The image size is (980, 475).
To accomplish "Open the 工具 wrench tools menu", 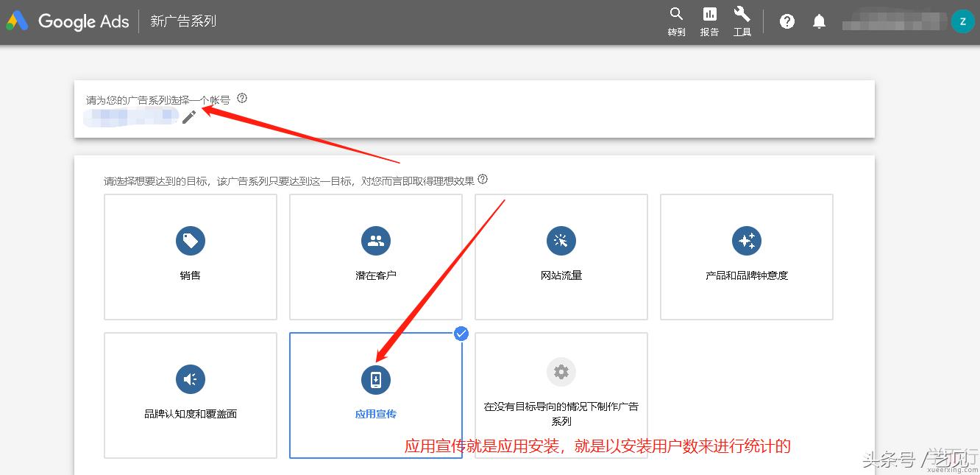I will (x=742, y=21).
